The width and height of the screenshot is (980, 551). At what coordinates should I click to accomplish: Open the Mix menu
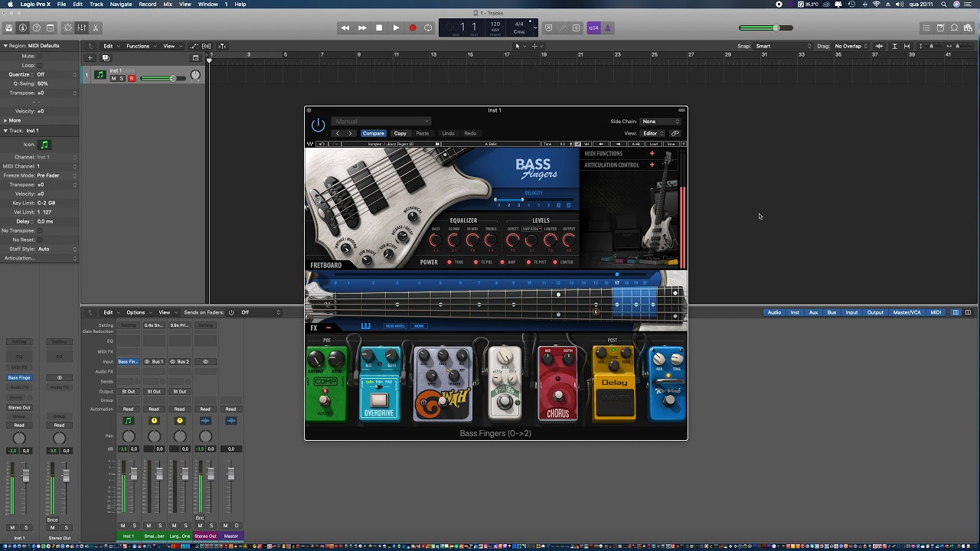pos(168,4)
